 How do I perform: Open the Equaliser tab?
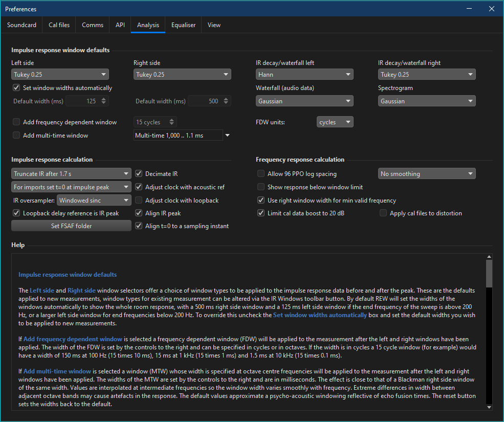tap(183, 25)
